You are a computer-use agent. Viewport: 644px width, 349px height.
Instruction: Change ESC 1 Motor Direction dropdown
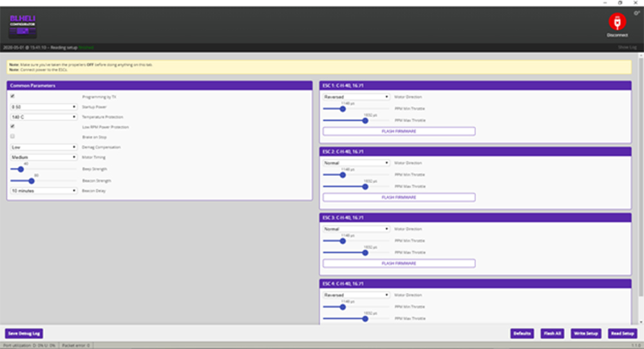(x=356, y=97)
